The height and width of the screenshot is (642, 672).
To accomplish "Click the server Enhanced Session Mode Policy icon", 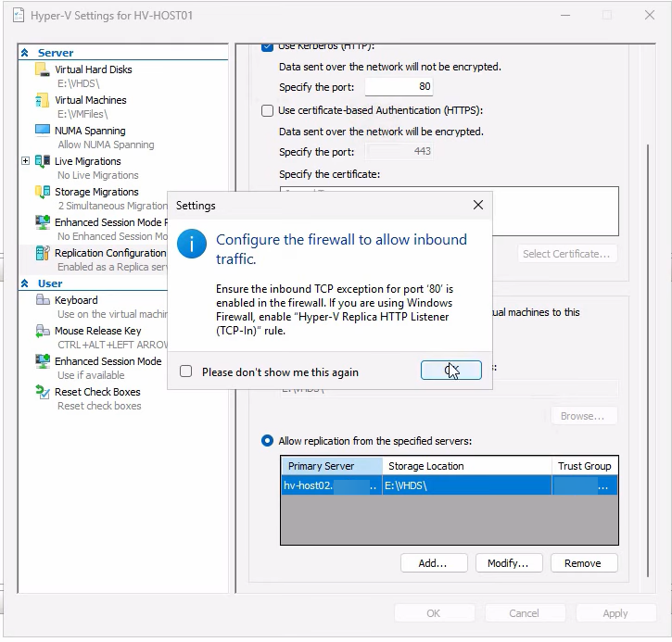I will click(42, 222).
